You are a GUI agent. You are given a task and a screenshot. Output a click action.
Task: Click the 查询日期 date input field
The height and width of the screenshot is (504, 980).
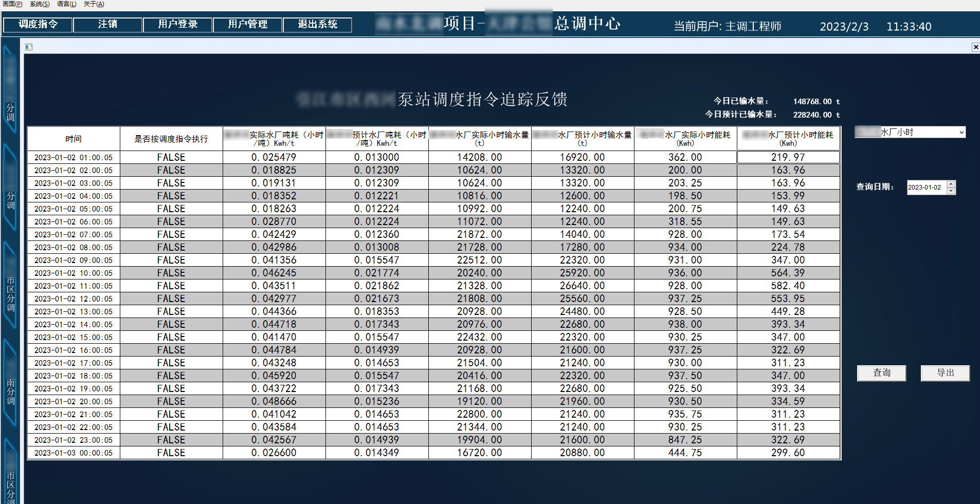point(926,188)
